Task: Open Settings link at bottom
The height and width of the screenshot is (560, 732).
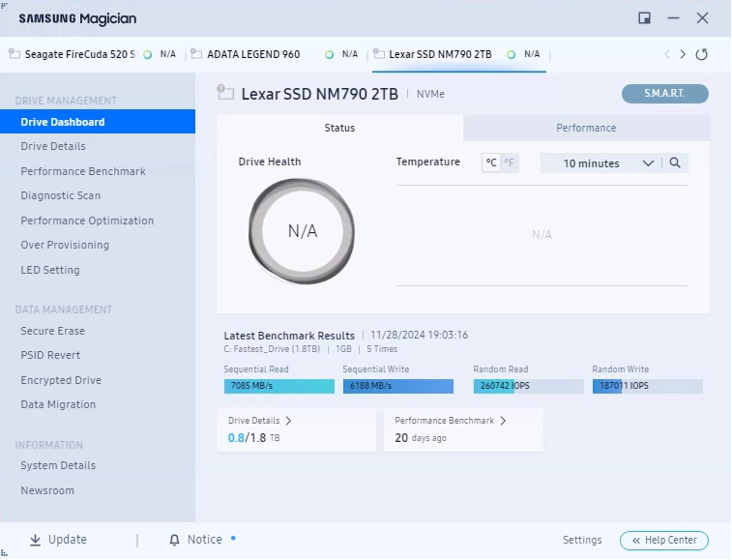Action: coord(582,540)
